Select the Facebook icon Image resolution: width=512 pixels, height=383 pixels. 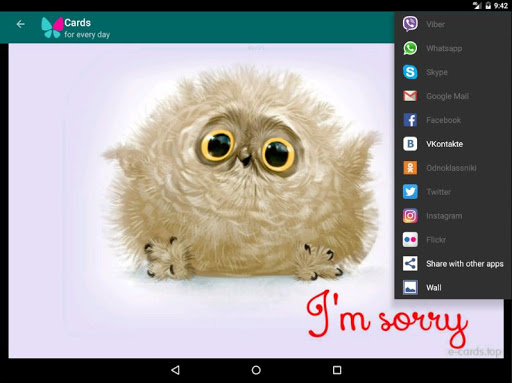[x=410, y=120]
